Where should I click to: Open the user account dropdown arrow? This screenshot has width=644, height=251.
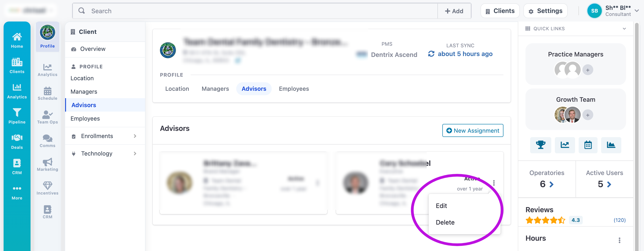coord(637,11)
